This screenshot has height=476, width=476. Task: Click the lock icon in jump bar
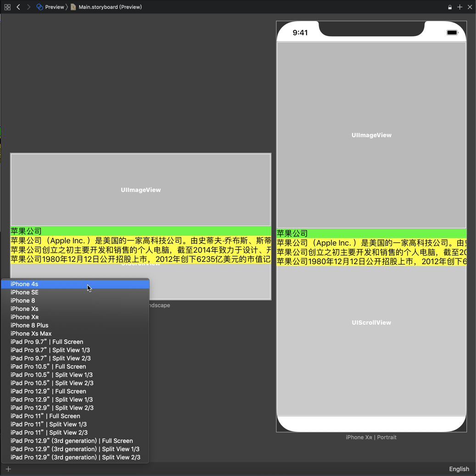click(x=450, y=7)
